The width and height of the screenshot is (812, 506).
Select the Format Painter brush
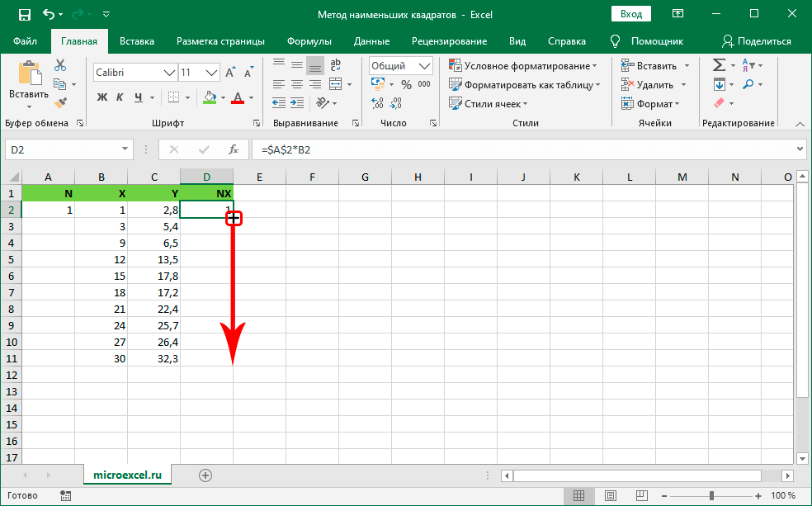pos(60,102)
